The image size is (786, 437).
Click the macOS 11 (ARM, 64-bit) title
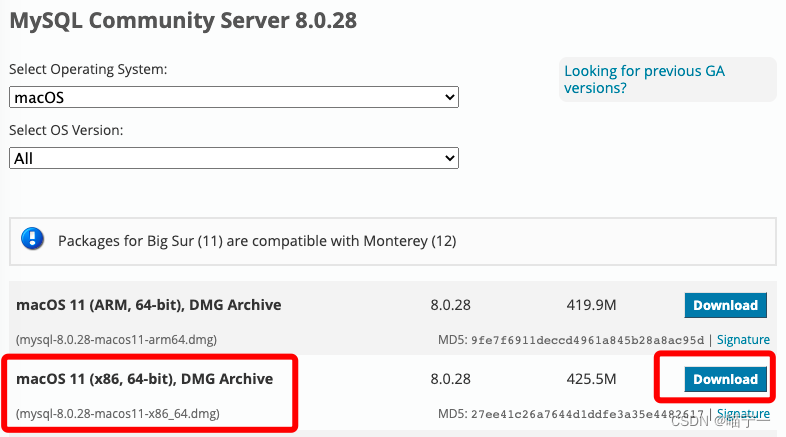coord(148,305)
